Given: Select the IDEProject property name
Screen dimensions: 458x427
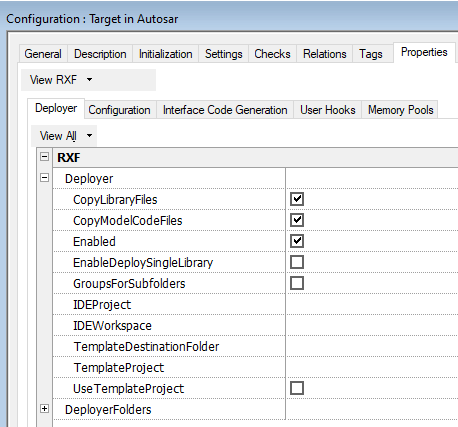Looking at the screenshot, I should point(102,305).
